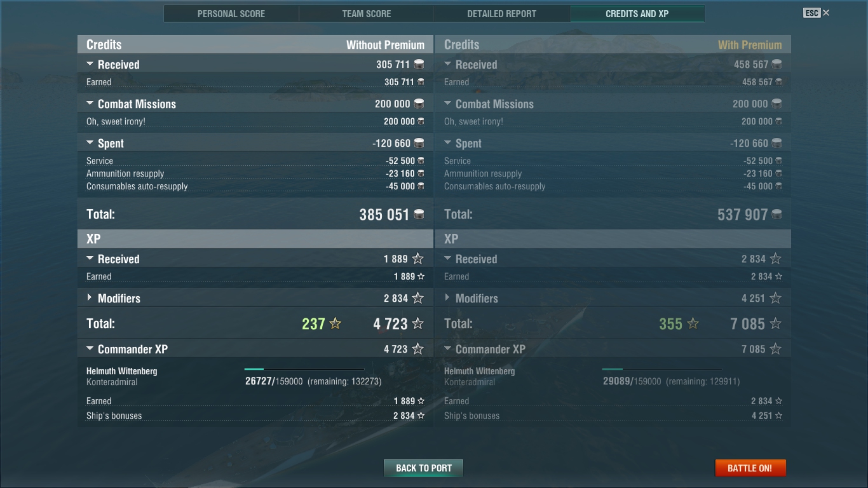Click the credits coin icon beside Total 385 051
The image size is (868, 488).
419,215
